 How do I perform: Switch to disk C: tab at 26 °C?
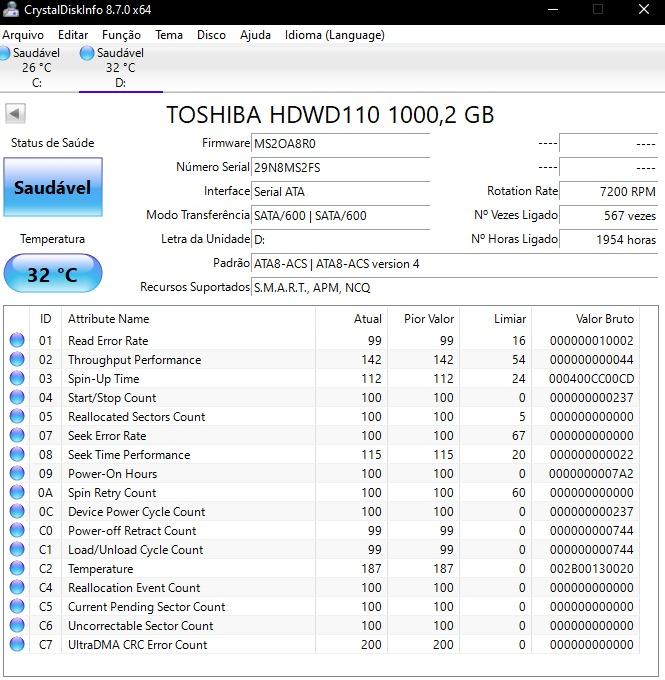[x=36, y=68]
